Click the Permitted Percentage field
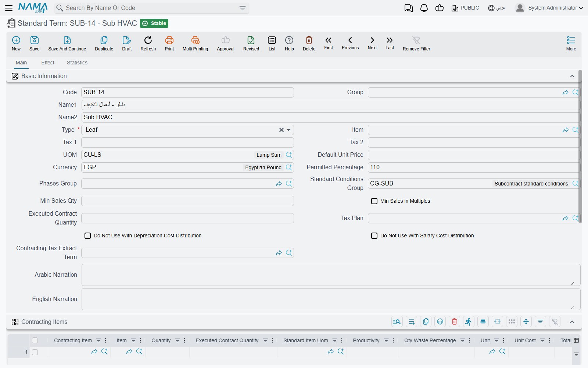 [474, 167]
